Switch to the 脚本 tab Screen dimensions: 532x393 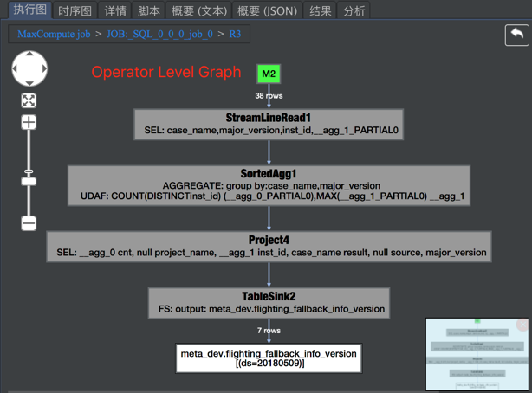pos(149,11)
